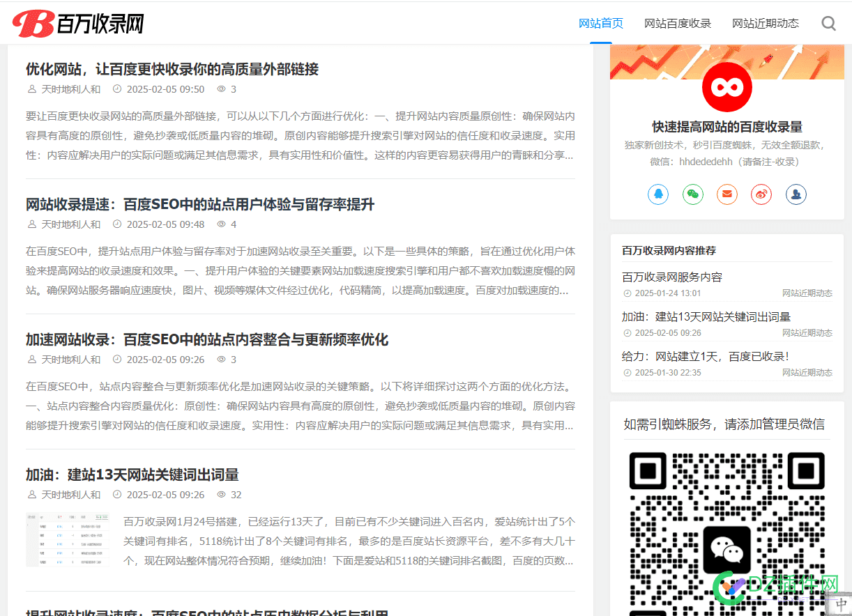Image resolution: width=852 pixels, height=616 pixels.
Task: Click excerpt starting 在百度SEO中，提升站点用户体验
Action: pyautogui.click(x=301, y=270)
